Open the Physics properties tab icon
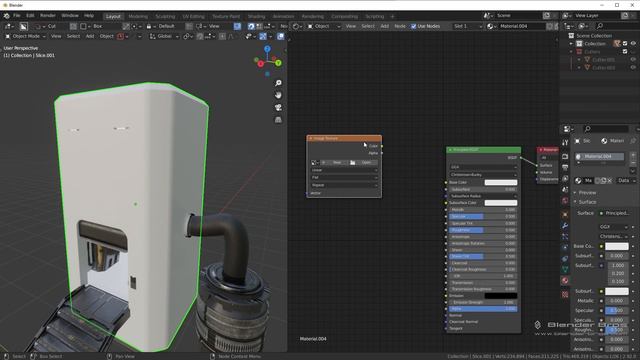 coord(565,248)
